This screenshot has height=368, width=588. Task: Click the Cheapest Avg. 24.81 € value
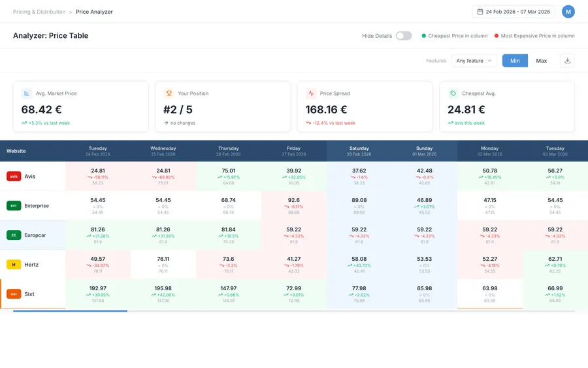(x=466, y=110)
